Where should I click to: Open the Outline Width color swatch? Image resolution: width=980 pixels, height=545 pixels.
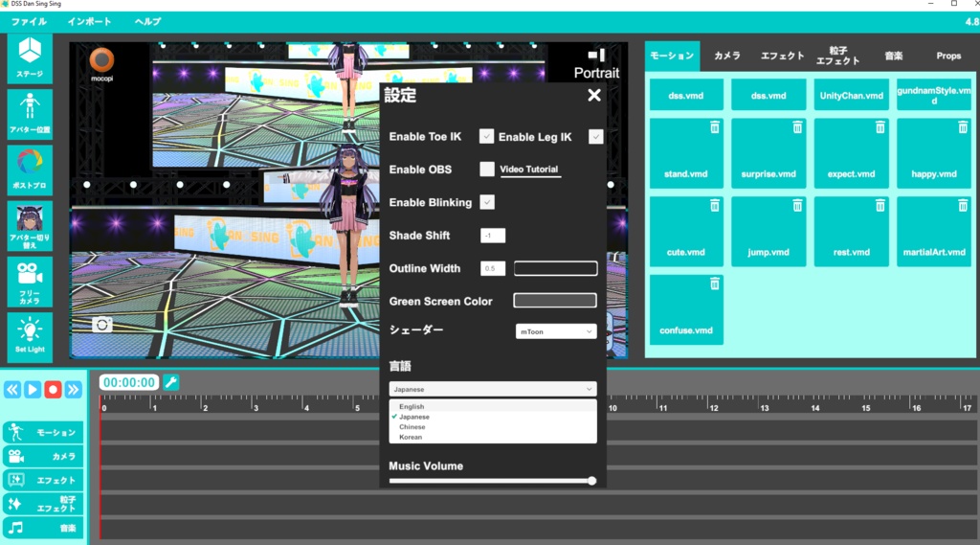[555, 268]
